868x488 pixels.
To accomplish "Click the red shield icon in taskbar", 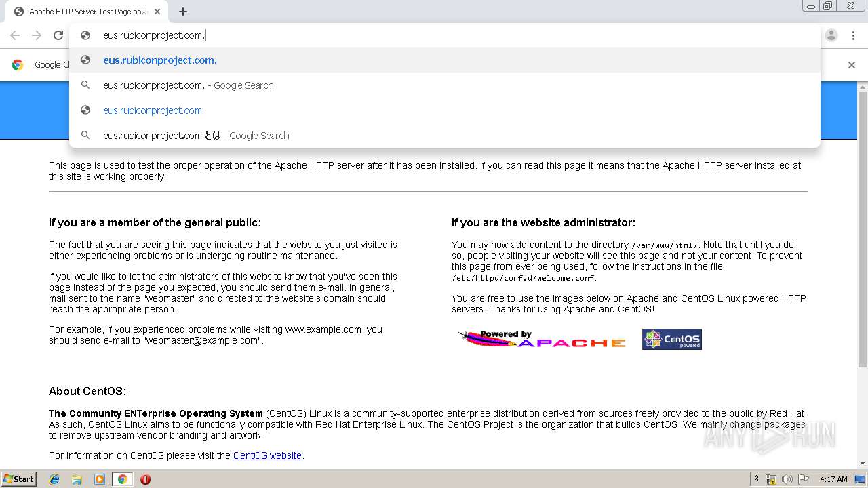I will coord(145,479).
